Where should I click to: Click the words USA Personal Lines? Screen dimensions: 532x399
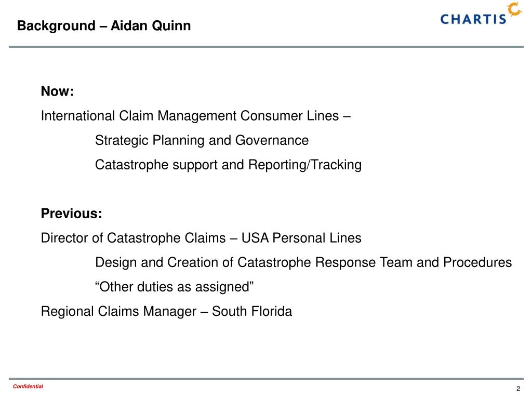pos(301,238)
